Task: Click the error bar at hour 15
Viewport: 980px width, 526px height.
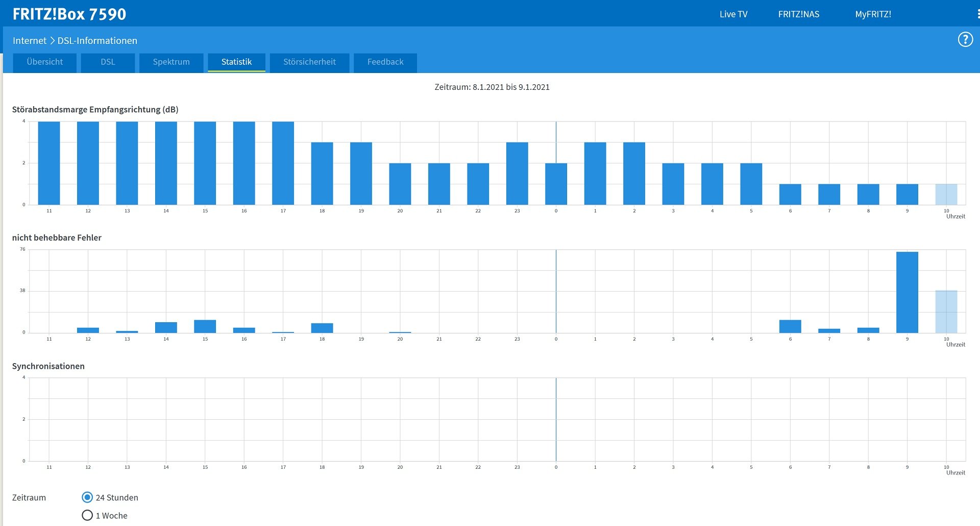Action: [x=205, y=326]
